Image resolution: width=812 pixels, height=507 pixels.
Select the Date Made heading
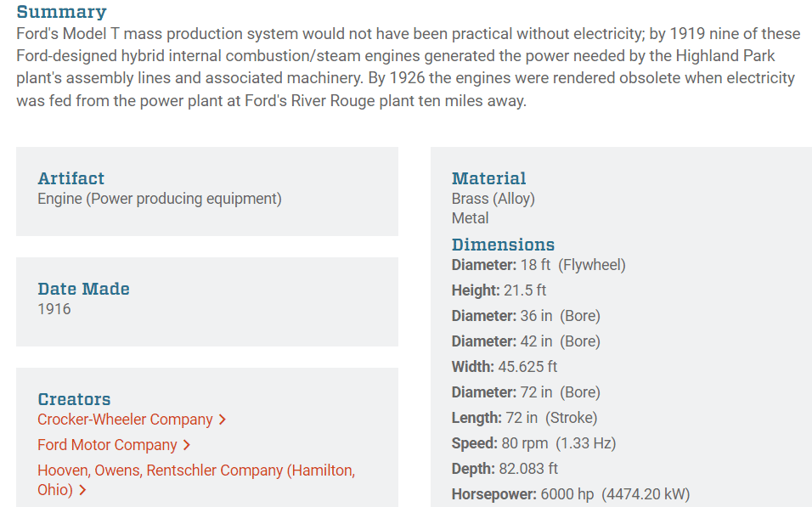coord(83,289)
